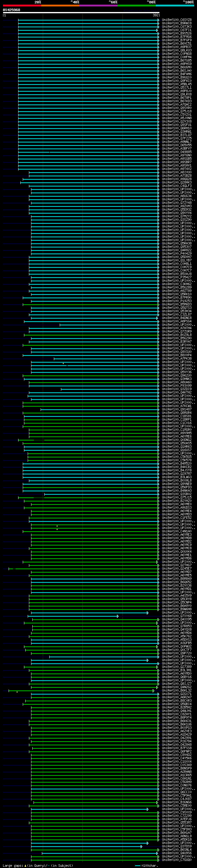197x868 pixels.
Task: Select the AV425968 query name
Action: 11,10
